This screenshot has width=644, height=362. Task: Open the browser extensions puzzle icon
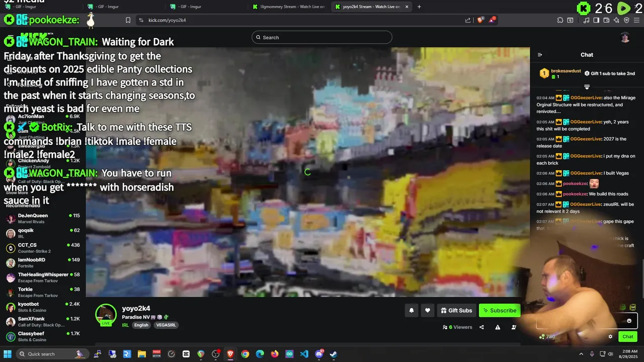click(x=560, y=20)
